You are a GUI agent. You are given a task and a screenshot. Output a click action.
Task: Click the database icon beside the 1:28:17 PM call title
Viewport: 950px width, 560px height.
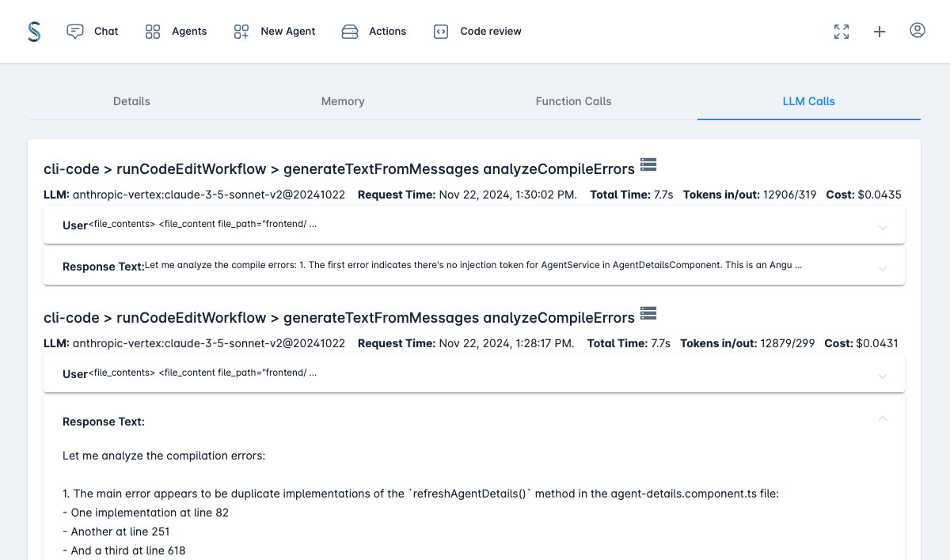[648, 313]
